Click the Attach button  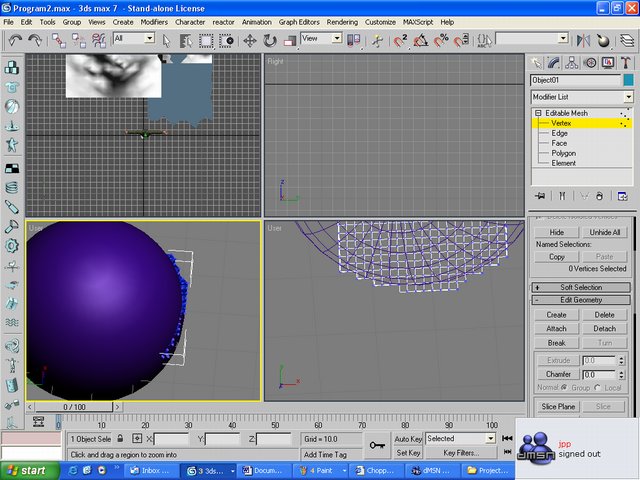(x=556, y=328)
